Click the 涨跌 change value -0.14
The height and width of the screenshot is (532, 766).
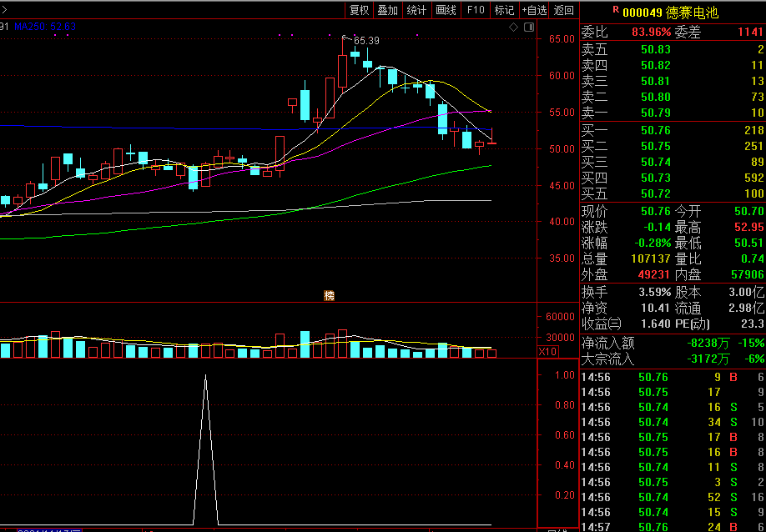(x=656, y=227)
